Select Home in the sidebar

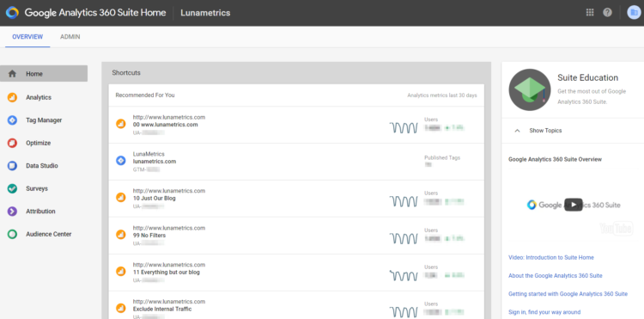pos(44,74)
